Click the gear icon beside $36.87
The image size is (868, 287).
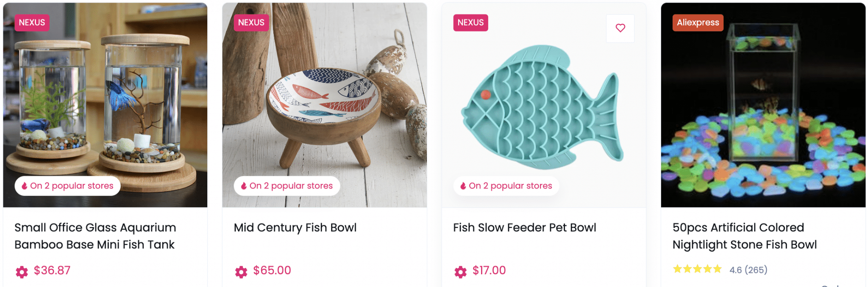(22, 271)
